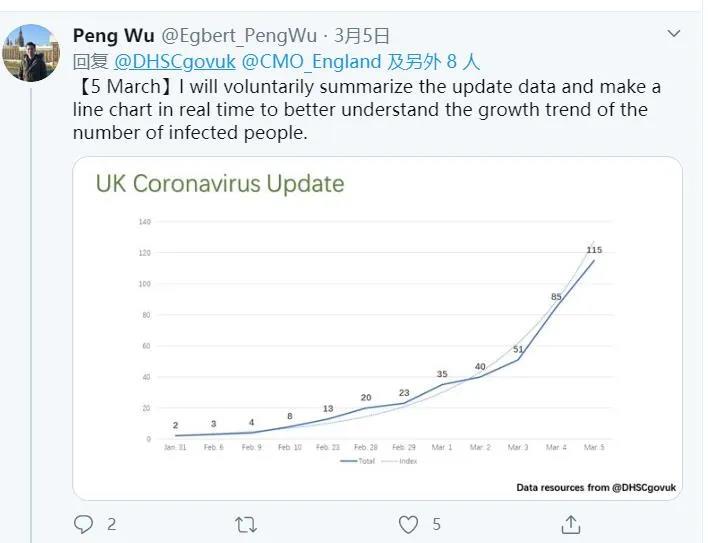The width and height of the screenshot is (708, 543).
Task: Open the @DHSCgovuk mention link
Action: click(x=176, y=61)
